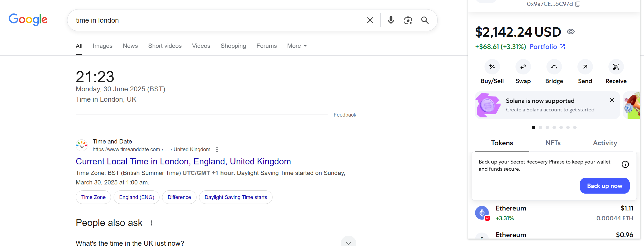Copy the wallet address icon

[x=578, y=4]
